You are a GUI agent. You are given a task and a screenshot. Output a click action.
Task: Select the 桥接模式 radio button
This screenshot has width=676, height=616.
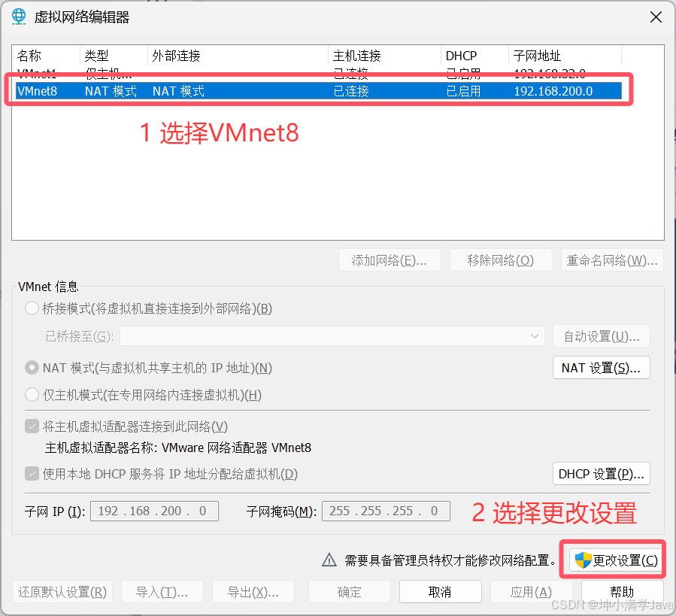[x=32, y=308]
